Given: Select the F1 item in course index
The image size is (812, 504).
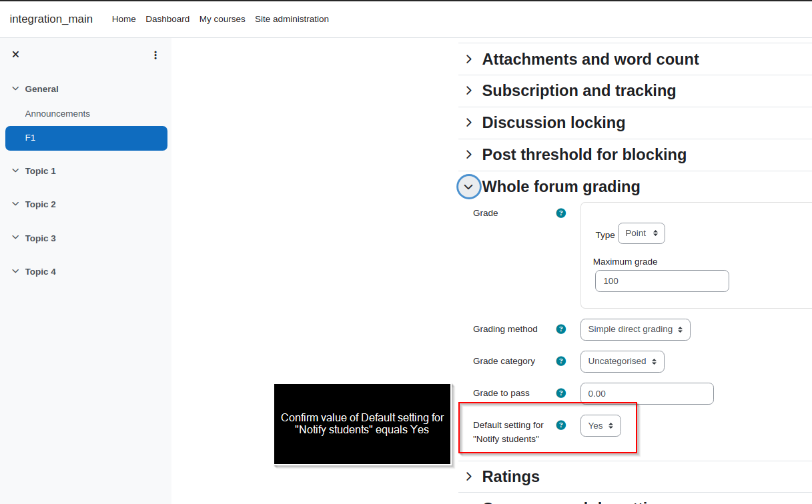Looking at the screenshot, I should pyautogui.click(x=86, y=138).
